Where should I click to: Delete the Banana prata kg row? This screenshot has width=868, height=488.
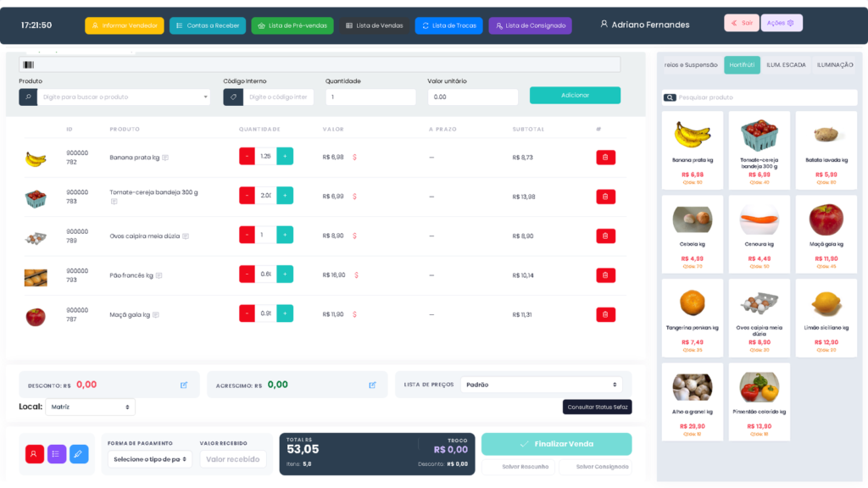(605, 157)
